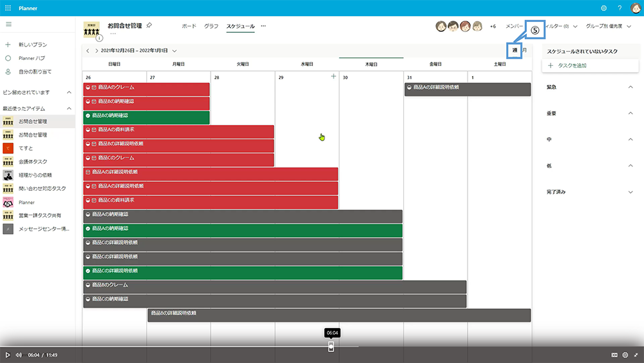The image size is (644, 363).
Task: Click the first member avatar
Action: [x=440, y=26]
